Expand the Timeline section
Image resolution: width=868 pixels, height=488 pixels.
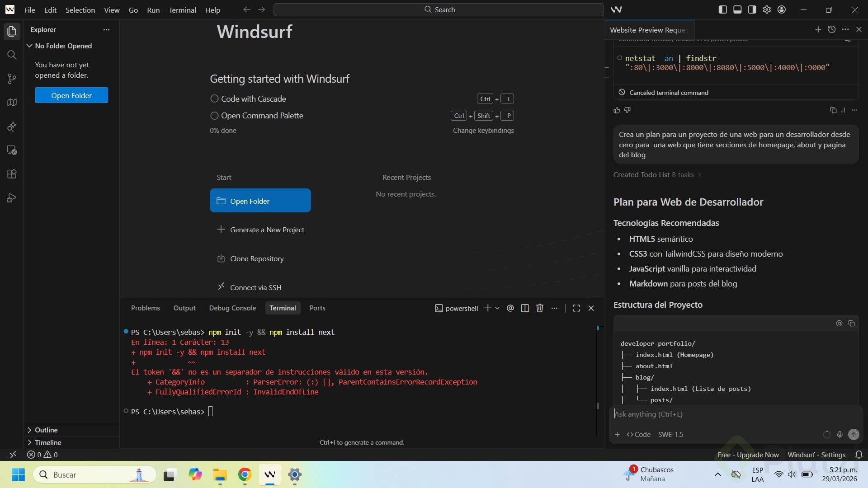[x=47, y=442]
